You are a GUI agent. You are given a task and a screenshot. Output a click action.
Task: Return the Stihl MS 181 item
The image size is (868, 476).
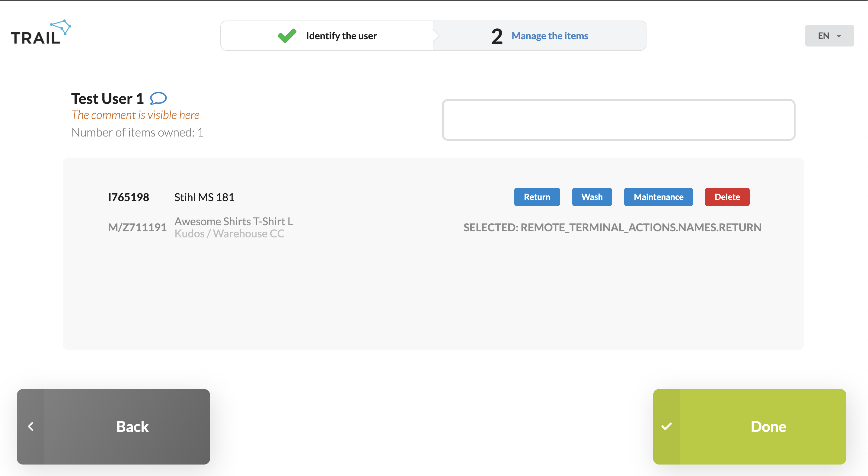(x=537, y=197)
